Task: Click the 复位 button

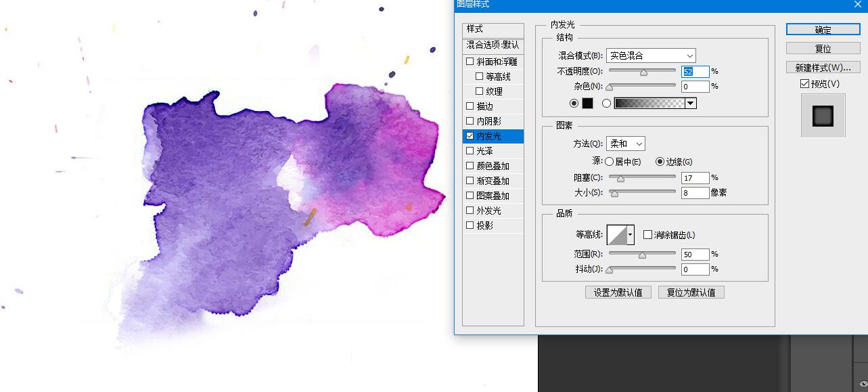Action: tap(823, 49)
